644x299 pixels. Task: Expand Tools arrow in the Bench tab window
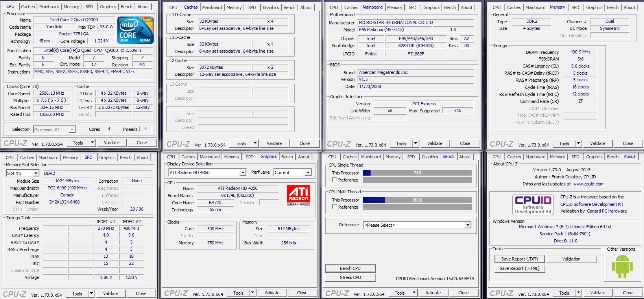[414, 293]
